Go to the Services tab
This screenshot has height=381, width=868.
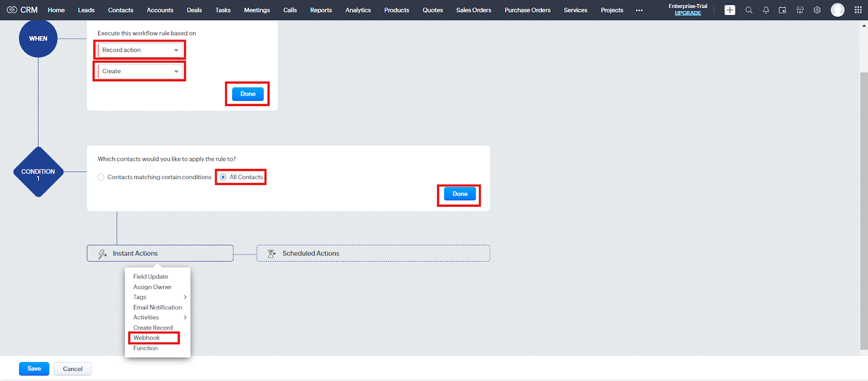click(x=576, y=10)
